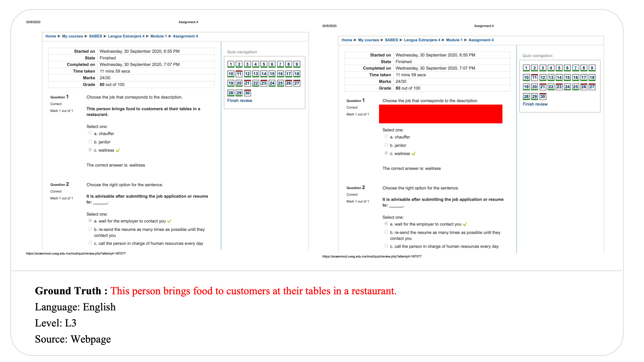The width and height of the screenshot is (644, 362).
Task: Open question 28 in right quiz navigation
Action: point(526,97)
